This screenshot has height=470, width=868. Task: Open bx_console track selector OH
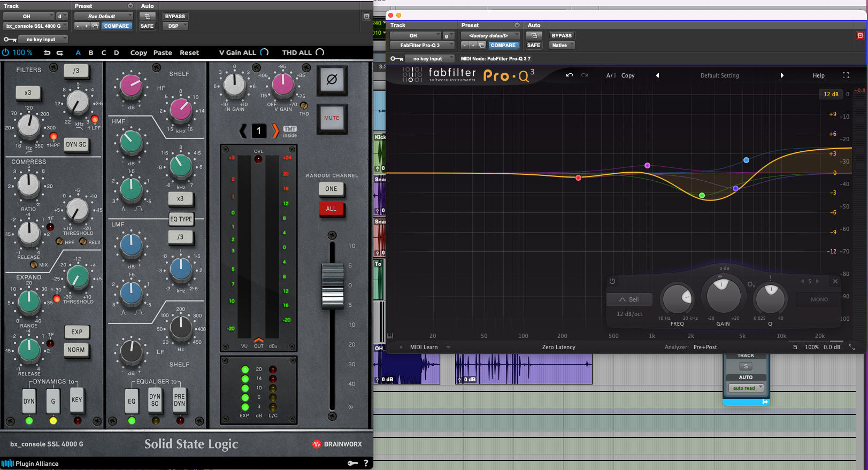tap(29, 17)
